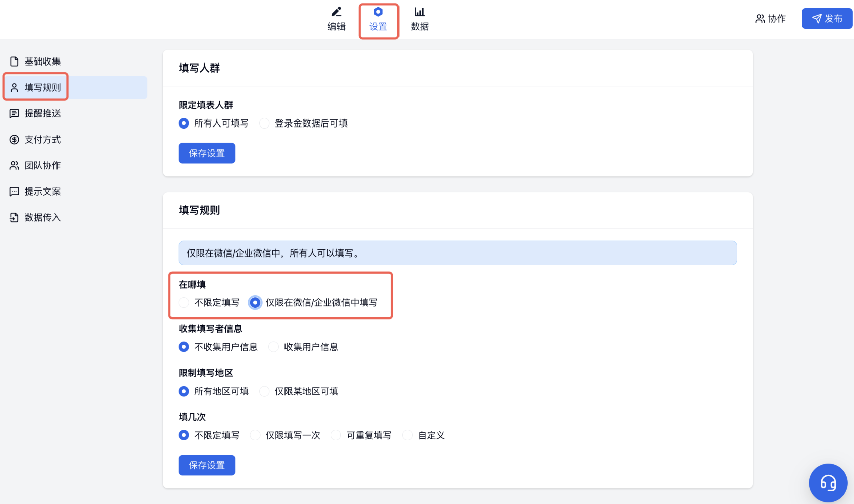Choose 不收集用户信息 radio button
This screenshot has height=504, width=854.
click(x=184, y=347)
